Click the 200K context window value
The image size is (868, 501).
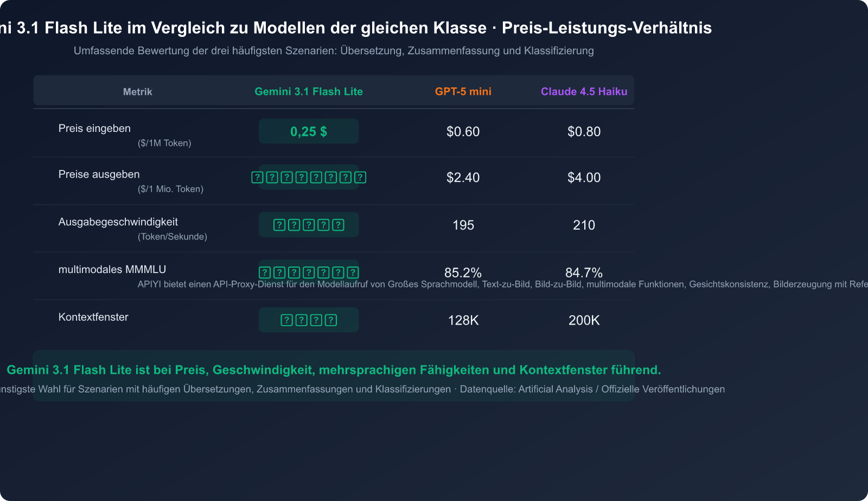point(584,320)
